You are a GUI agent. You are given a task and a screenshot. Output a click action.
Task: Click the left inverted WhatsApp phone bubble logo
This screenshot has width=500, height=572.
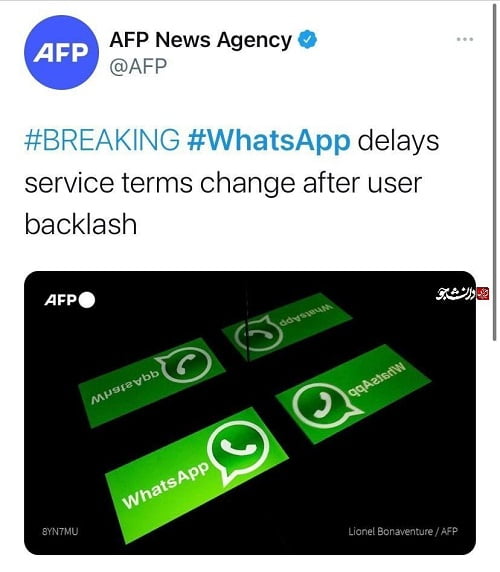185,364
